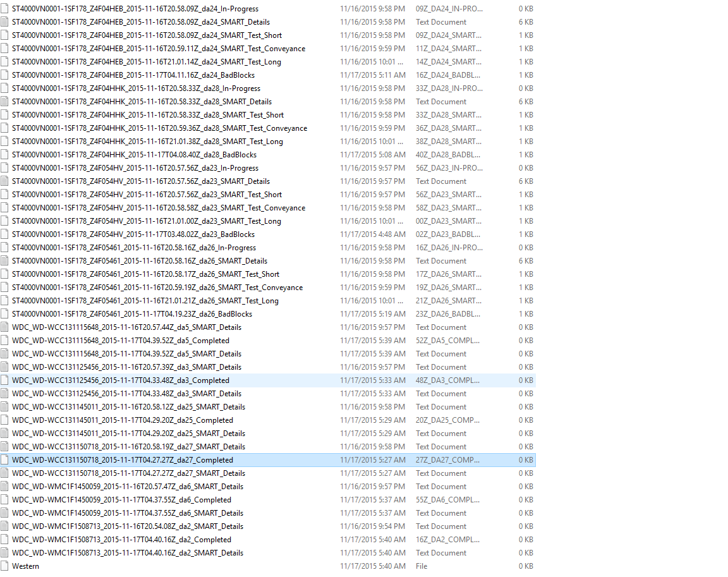Click the date cell 11/17/2015 5:19 AM
Viewport: 728px width, 577px height.
coord(372,314)
